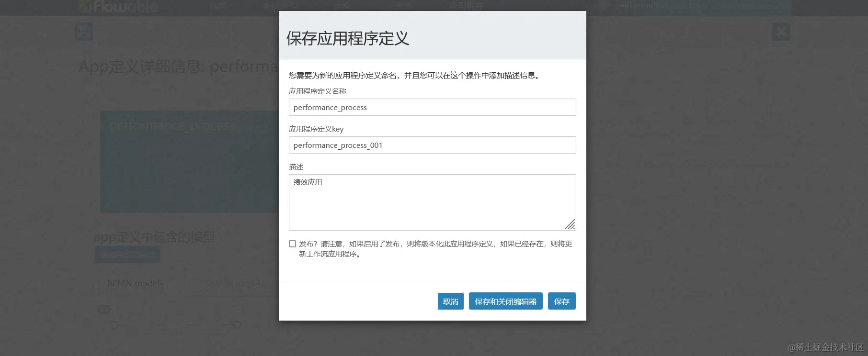Screen dimensions: 868x356
Task: Click the dialog instruction text about naming
Action: click(x=415, y=76)
